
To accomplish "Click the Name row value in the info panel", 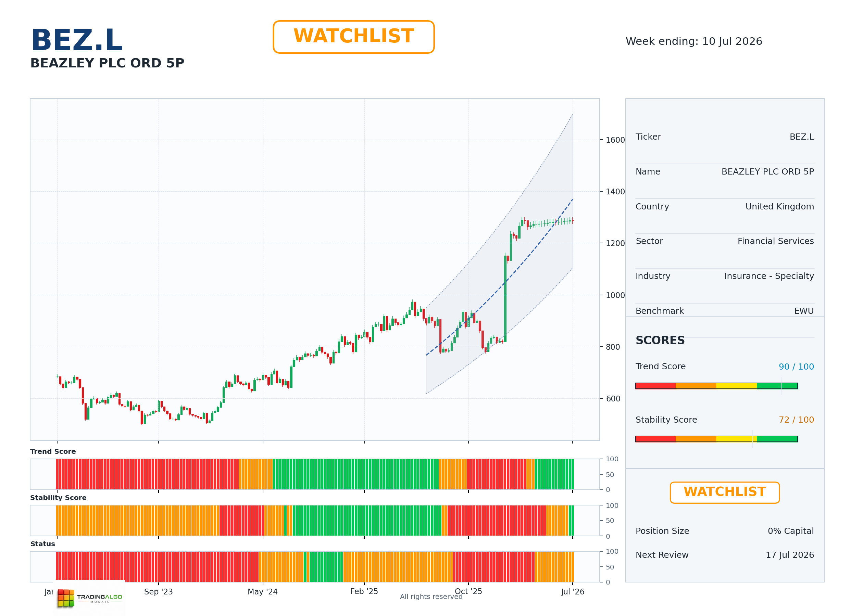I will (x=767, y=172).
